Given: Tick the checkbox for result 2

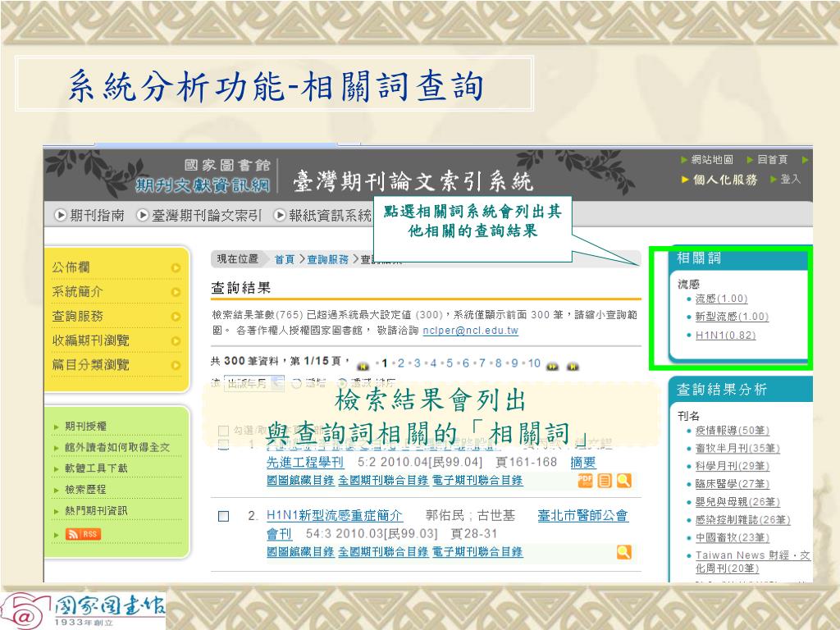Looking at the screenshot, I should (224, 517).
